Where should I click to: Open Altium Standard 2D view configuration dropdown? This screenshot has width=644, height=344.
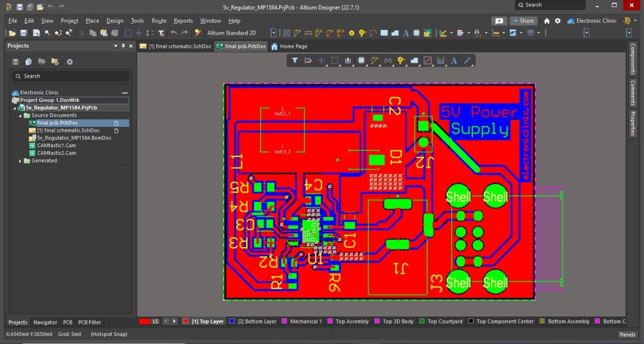[x=274, y=33]
